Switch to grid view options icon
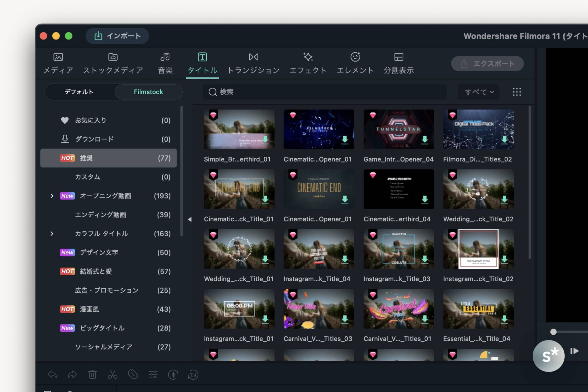The width and height of the screenshot is (588, 392). point(517,92)
